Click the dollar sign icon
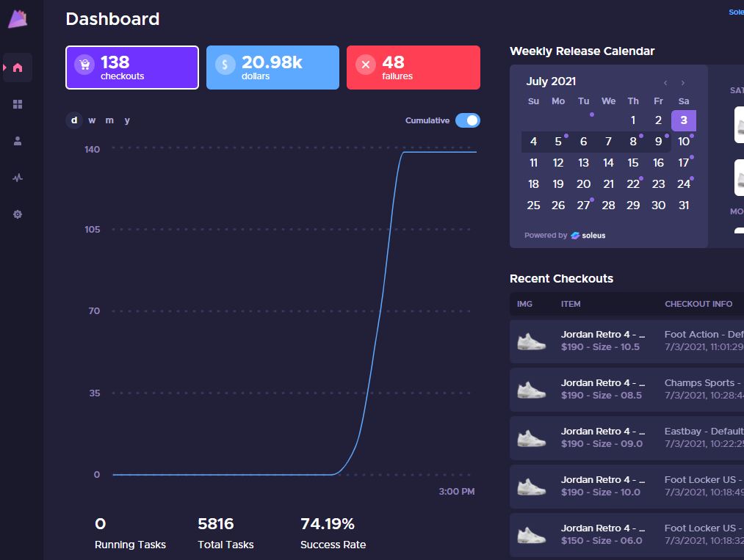The image size is (744, 560). pos(225,65)
